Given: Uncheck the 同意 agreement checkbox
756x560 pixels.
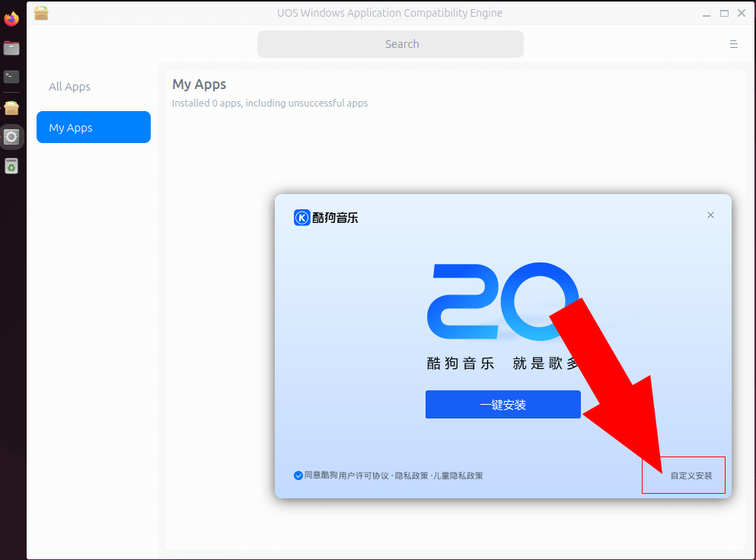Looking at the screenshot, I should [x=298, y=476].
